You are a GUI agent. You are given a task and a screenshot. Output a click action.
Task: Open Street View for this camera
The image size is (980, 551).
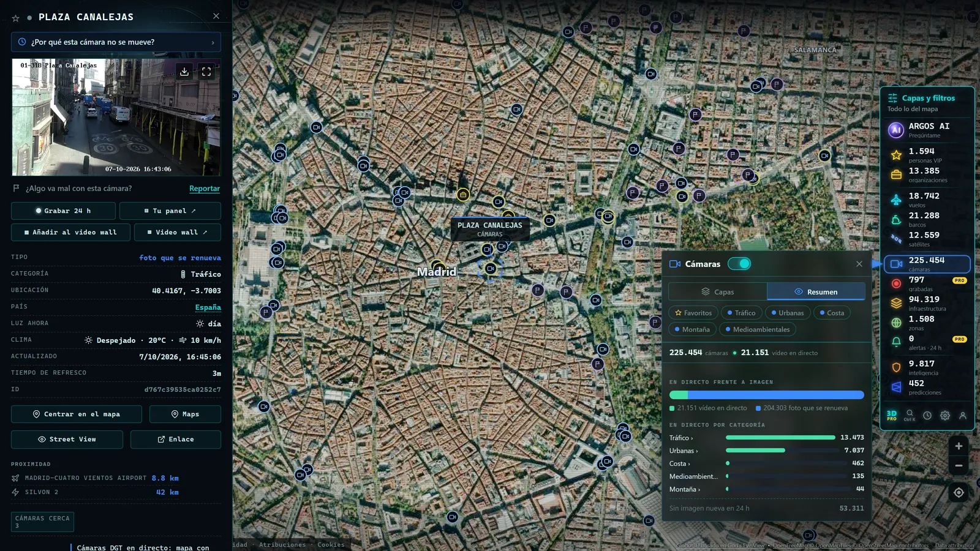tap(67, 440)
